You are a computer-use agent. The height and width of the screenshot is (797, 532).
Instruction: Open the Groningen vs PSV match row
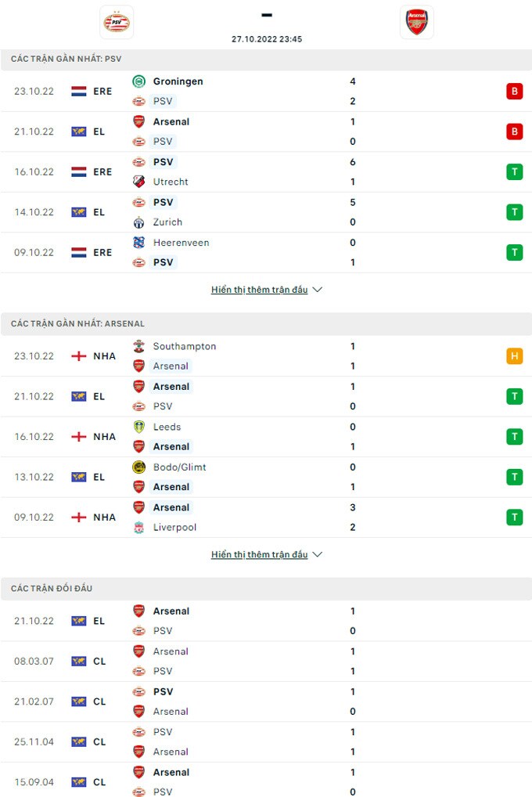pyautogui.click(x=266, y=91)
